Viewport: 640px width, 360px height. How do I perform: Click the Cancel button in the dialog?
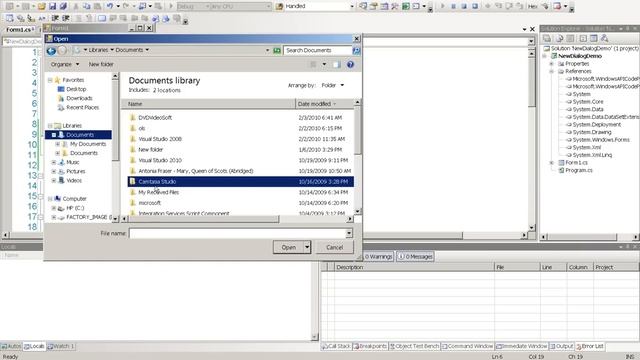(335, 247)
